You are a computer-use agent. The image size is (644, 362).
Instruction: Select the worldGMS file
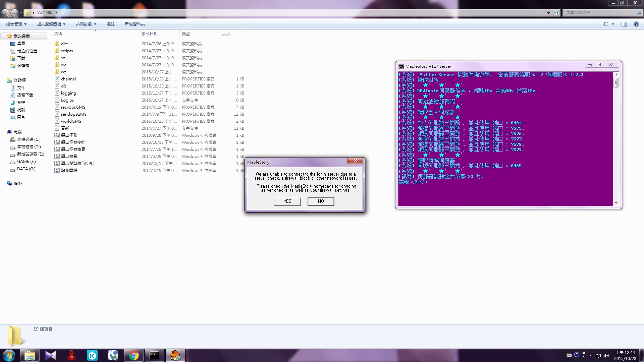coord(71,121)
